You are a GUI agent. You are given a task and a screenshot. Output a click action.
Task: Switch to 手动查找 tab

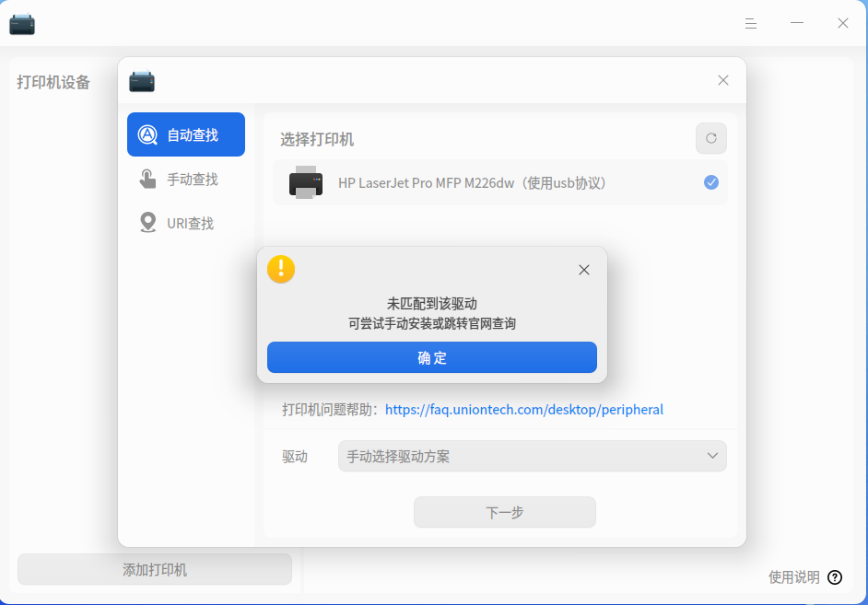pyautogui.click(x=186, y=180)
